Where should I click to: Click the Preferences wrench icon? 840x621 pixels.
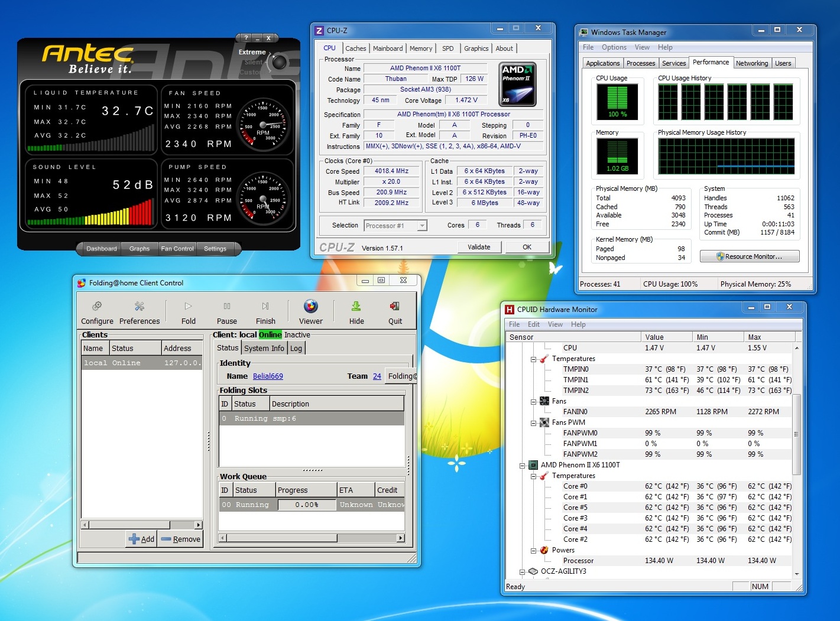click(140, 306)
